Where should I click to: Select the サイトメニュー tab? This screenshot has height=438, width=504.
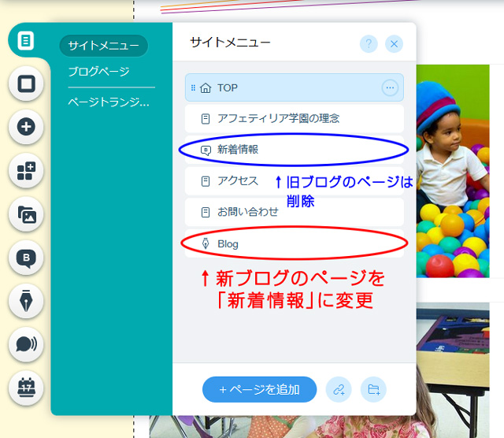103,46
